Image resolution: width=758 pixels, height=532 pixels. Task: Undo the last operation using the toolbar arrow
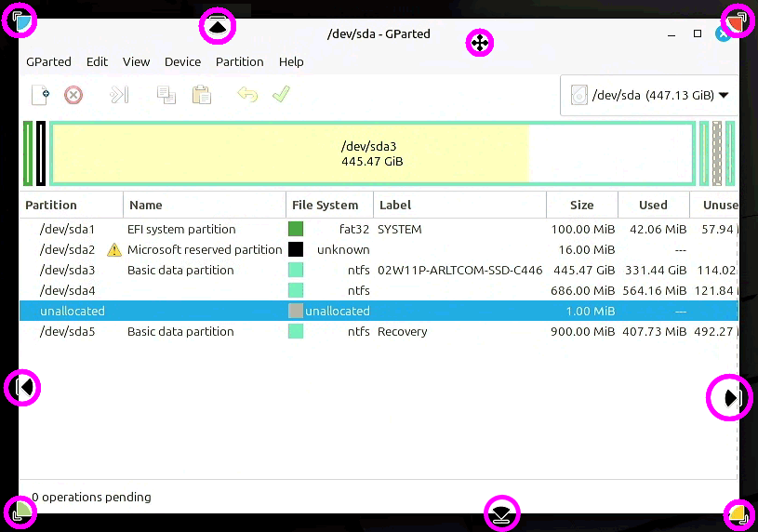pyautogui.click(x=247, y=95)
